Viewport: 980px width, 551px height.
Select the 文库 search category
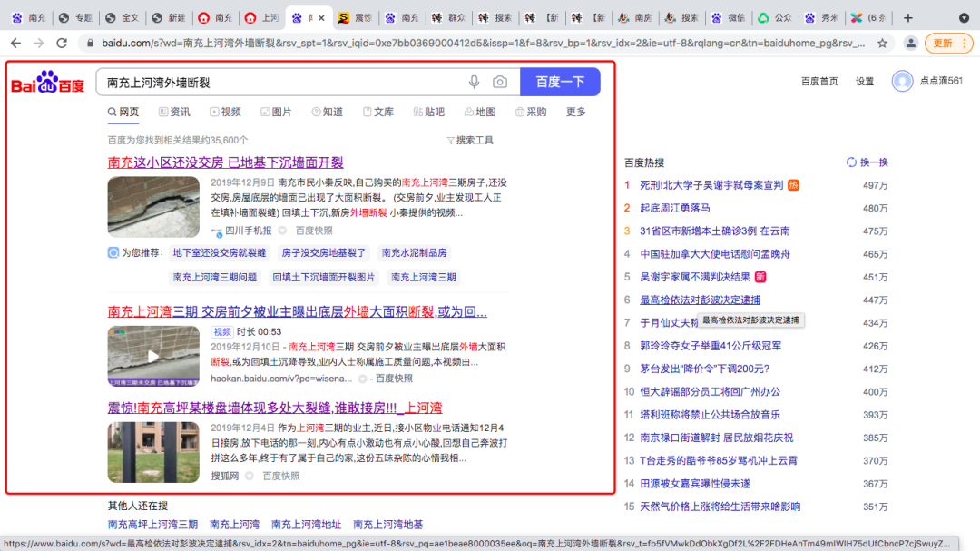point(378,112)
